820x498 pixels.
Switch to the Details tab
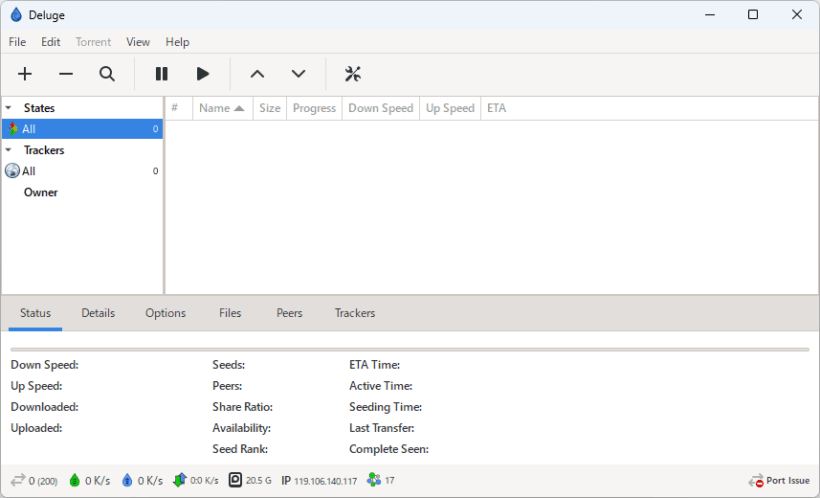pos(98,313)
